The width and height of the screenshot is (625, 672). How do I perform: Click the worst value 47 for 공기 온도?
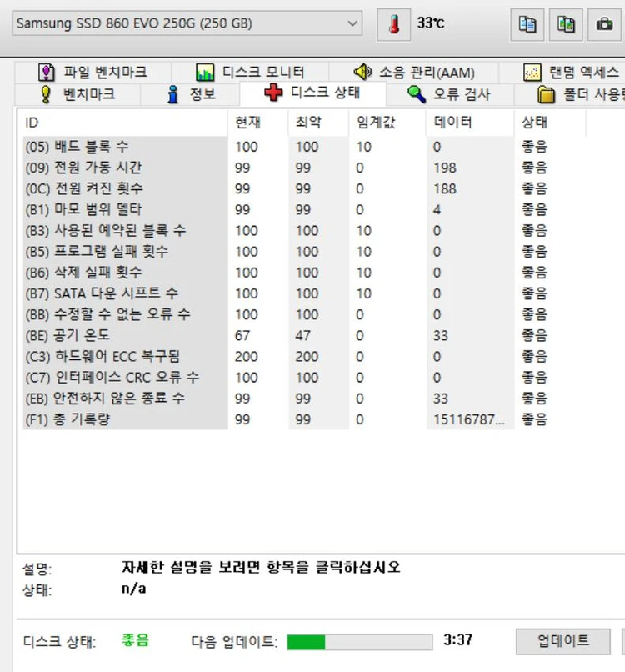[x=302, y=335]
